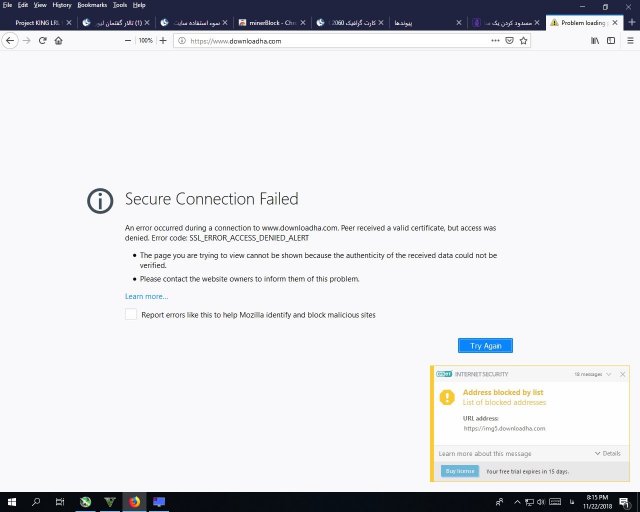Toggle the sidebar view icon
This screenshot has width=640, height=512.
(x=610, y=40)
